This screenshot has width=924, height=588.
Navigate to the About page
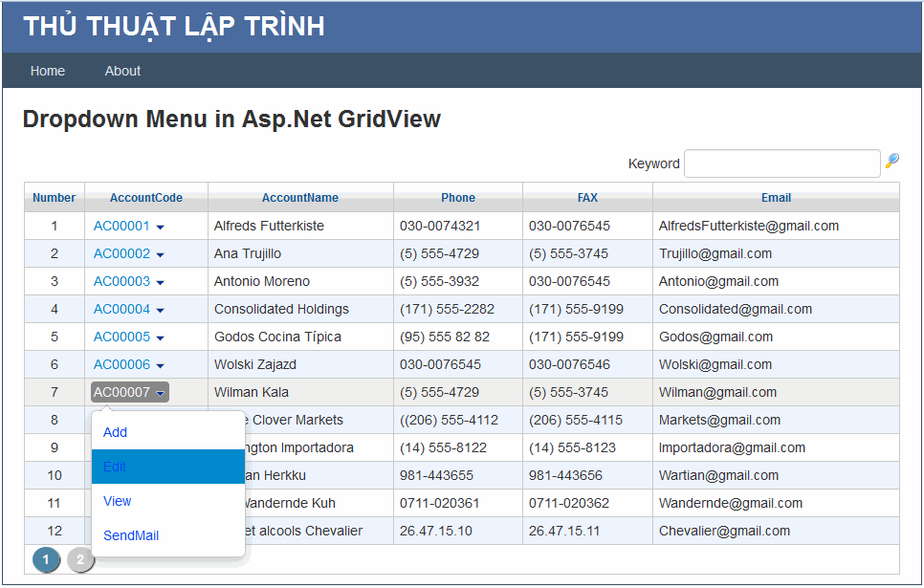tap(122, 71)
